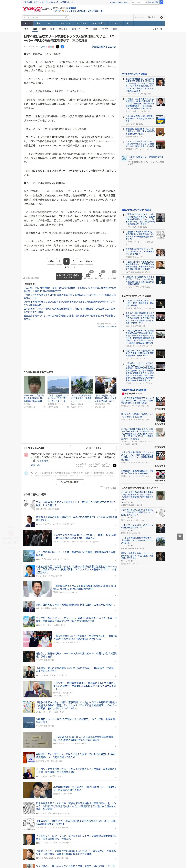Open アメリカ在住日本人258人に聞きました article
Image resolution: width=186 pixels, height=868 pixels.
click(76, 504)
